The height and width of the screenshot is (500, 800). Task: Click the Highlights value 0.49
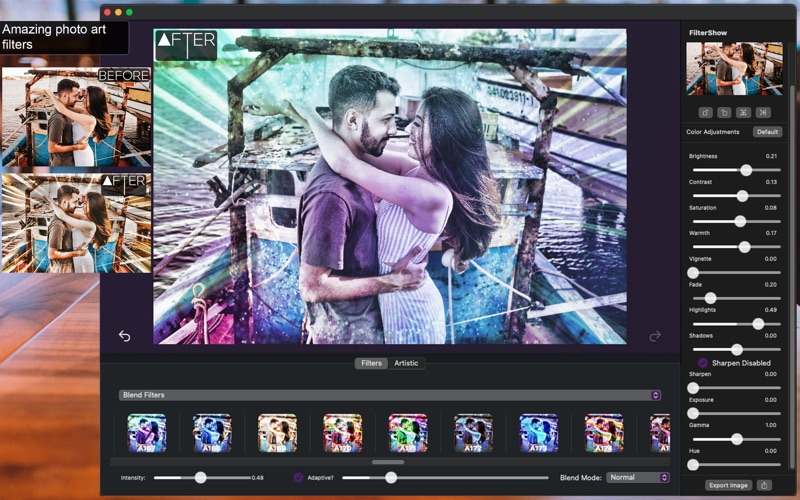pos(771,310)
